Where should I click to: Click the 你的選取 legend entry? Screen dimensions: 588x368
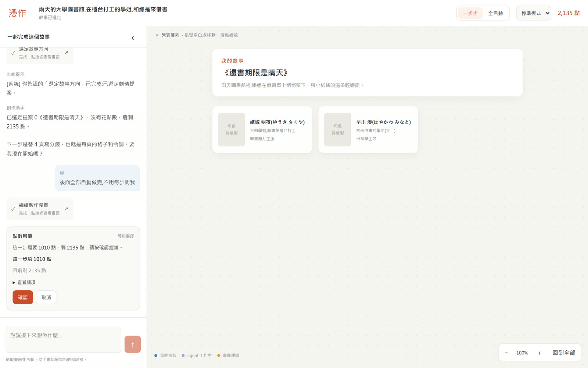[x=165, y=355]
